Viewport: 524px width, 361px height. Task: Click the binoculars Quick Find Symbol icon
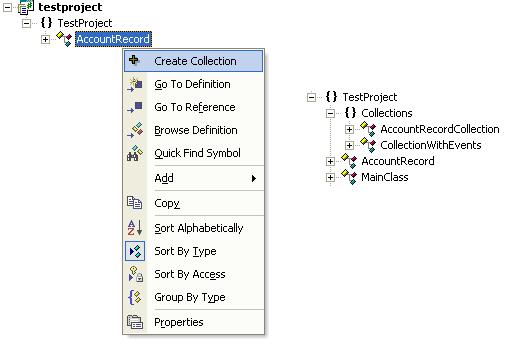(135, 153)
